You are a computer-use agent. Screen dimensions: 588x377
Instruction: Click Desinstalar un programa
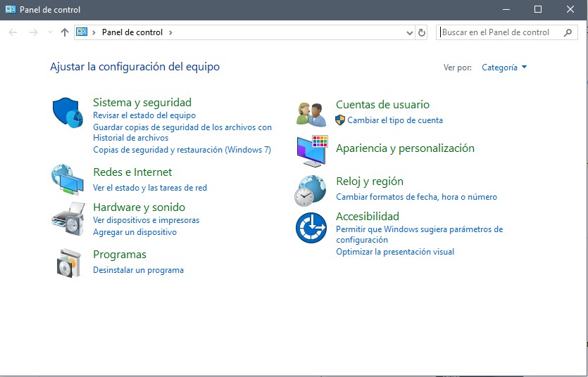pyautogui.click(x=139, y=270)
